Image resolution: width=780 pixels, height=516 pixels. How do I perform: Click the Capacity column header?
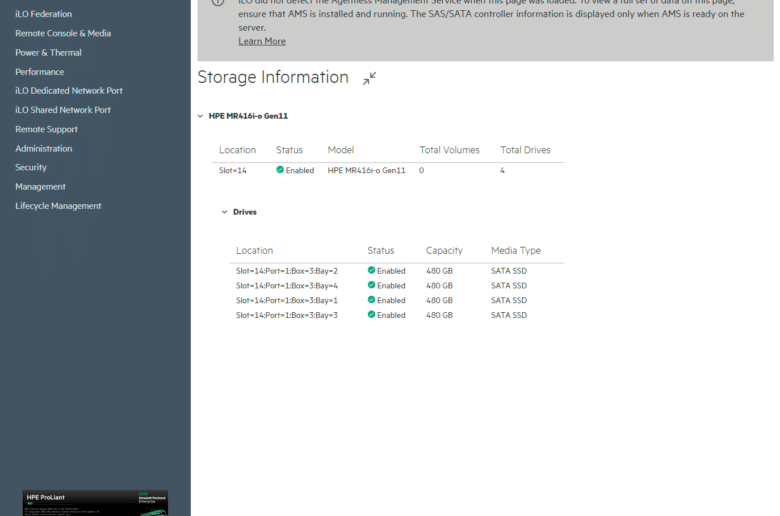[x=444, y=251]
